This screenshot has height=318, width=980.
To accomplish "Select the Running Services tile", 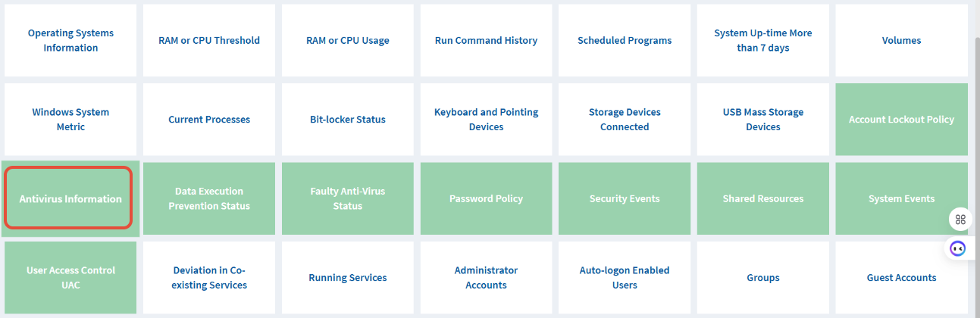I will pos(348,278).
